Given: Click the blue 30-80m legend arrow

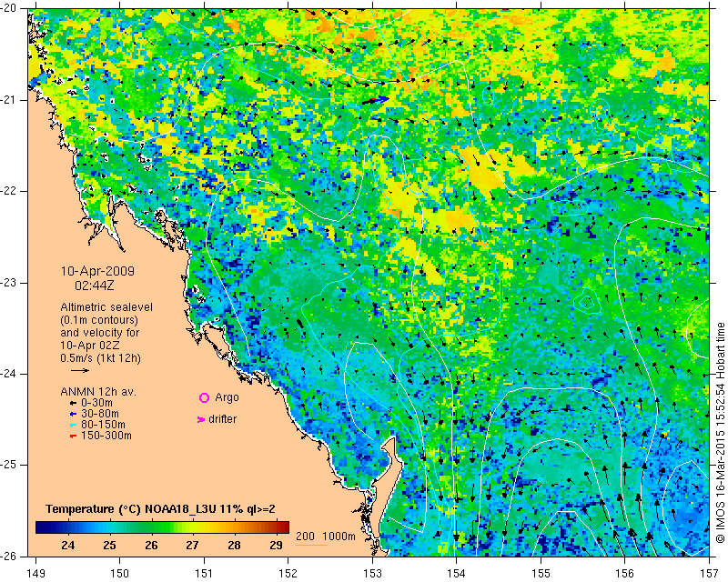Looking at the screenshot, I should click(x=73, y=414).
